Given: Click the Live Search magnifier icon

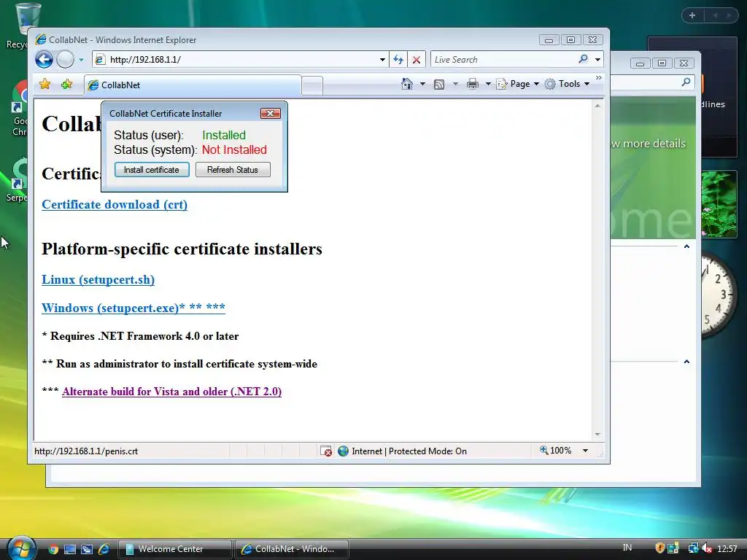Looking at the screenshot, I should [583, 59].
